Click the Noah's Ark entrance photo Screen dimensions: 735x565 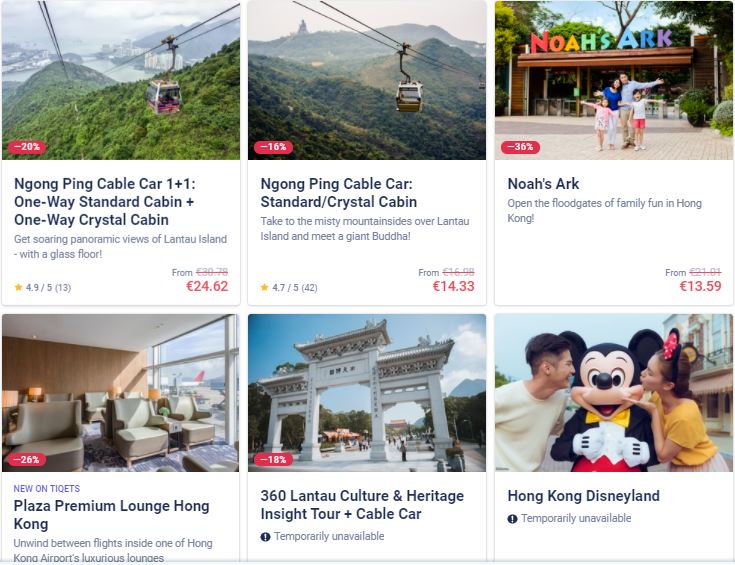tap(614, 80)
